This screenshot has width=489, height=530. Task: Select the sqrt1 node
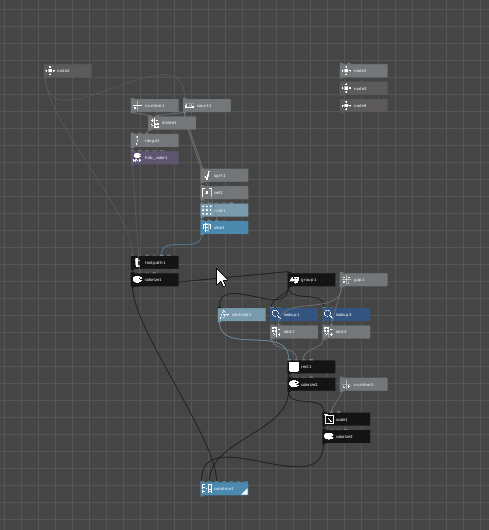point(224,175)
